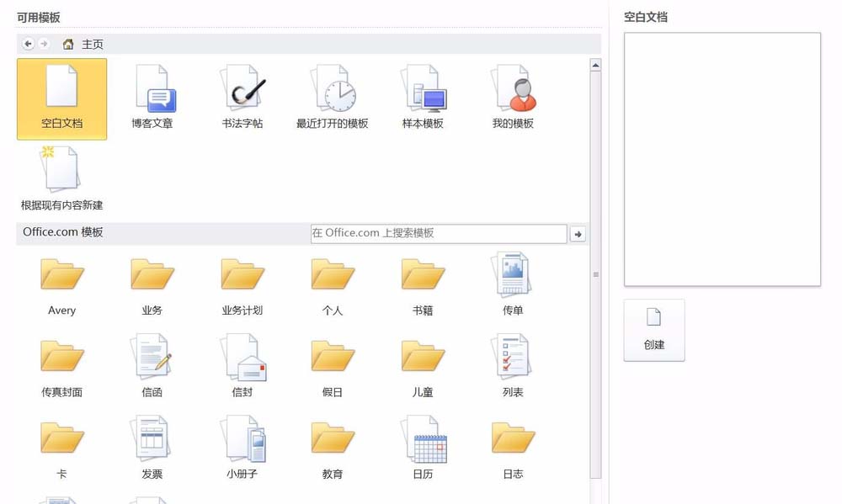This screenshot has height=504, width=842.
Task: Open the 卡 card templates folder
Action: (x=61, y=450)
